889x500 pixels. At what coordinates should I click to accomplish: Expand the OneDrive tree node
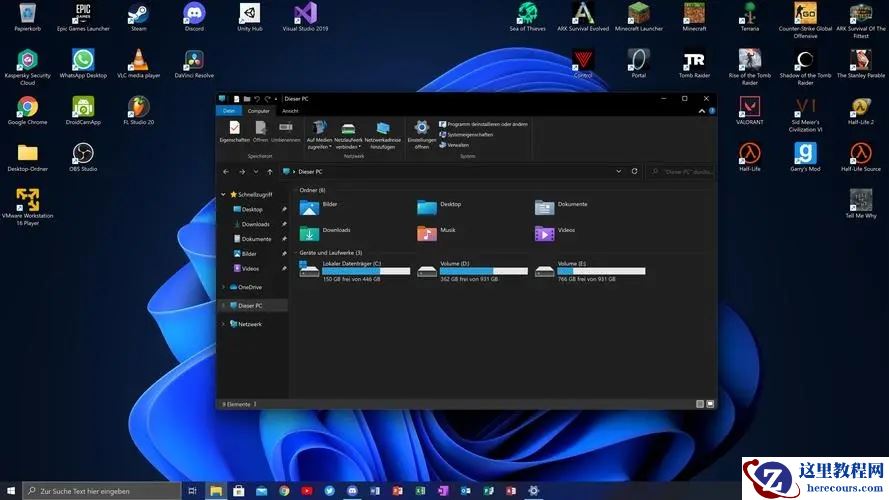223,287
